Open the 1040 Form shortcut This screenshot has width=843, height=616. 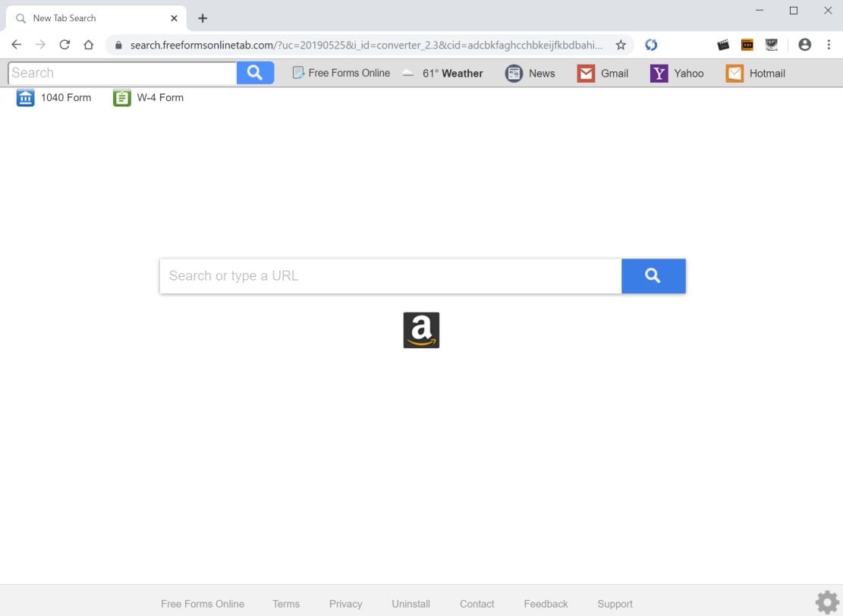pyautogui.click(x=53, y=97)
